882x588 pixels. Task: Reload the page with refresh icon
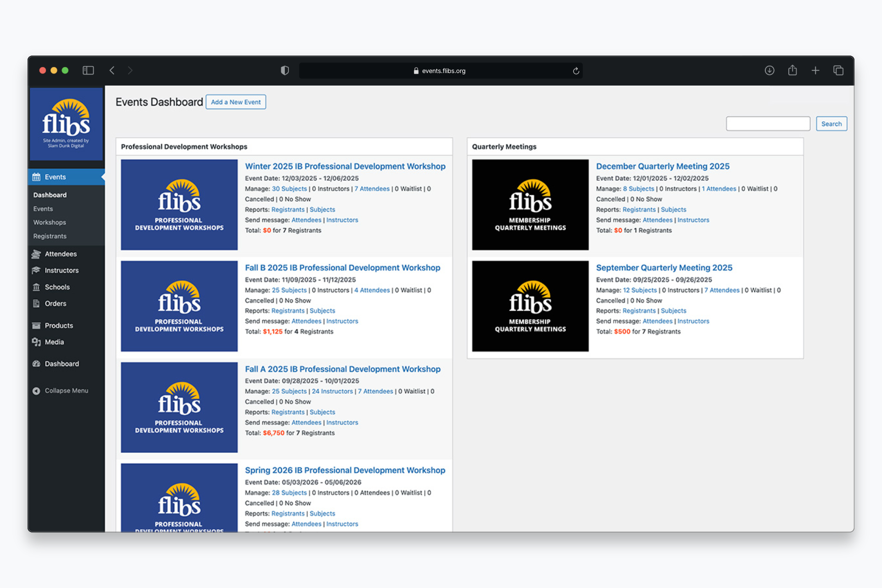coord(576,71)
